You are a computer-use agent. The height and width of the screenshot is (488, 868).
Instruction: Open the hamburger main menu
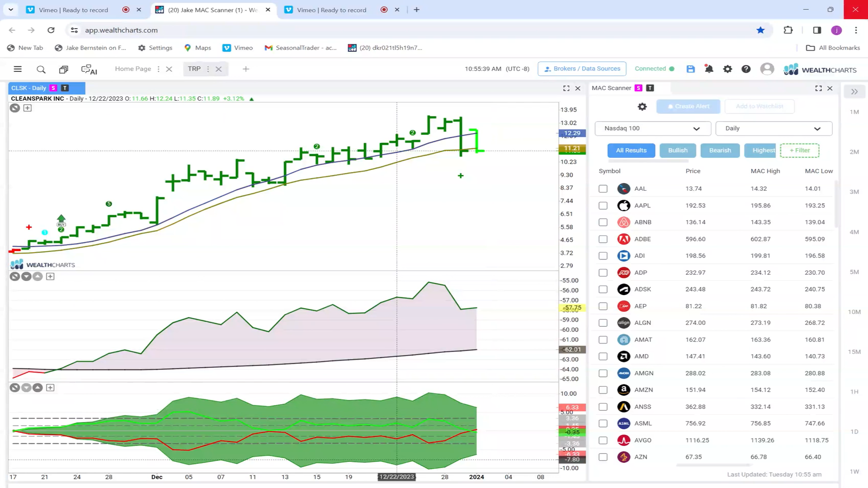[18, 69]
